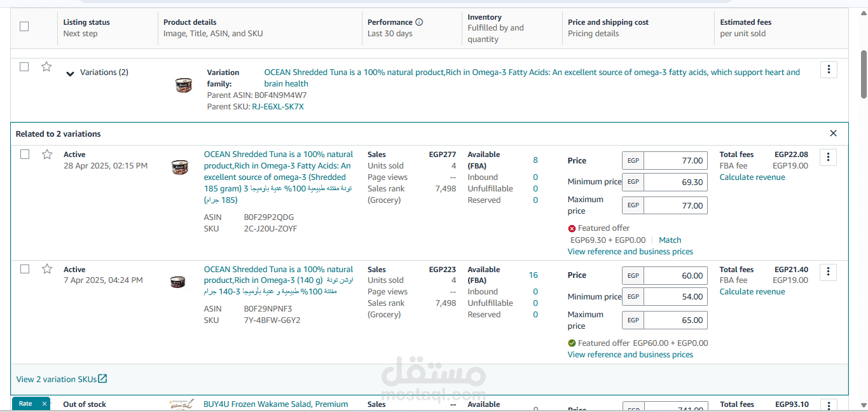Open 185 gram tuna product thumbnail
Viewport: 868px width, 412px height.
[x=180, y=167]
